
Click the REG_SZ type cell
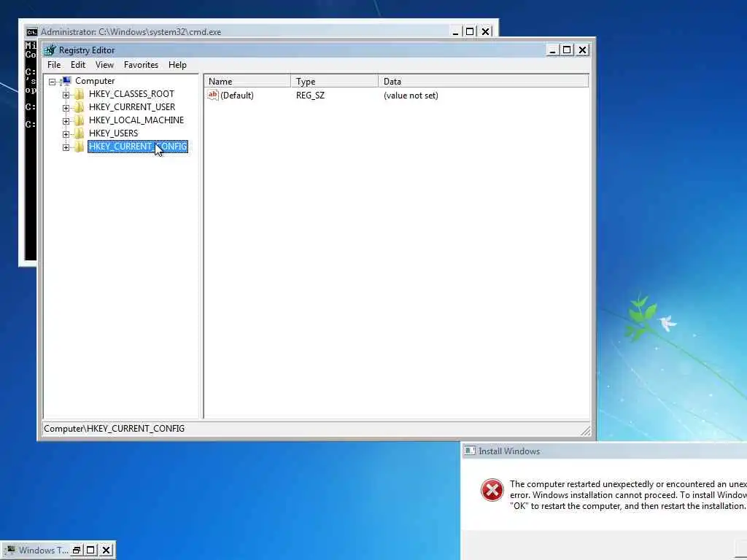coord(310,96)
